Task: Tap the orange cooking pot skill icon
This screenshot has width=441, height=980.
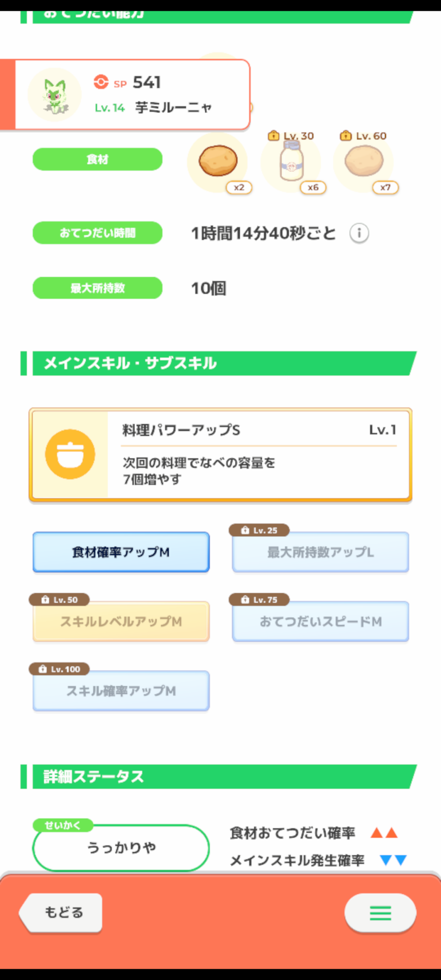Action: 70,454
